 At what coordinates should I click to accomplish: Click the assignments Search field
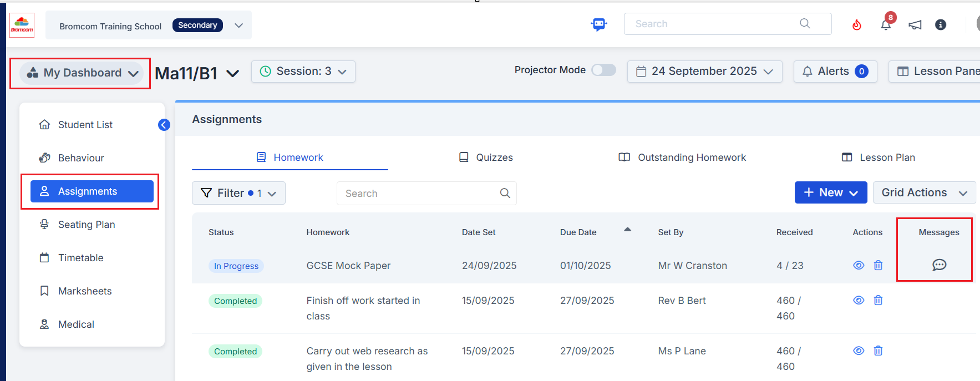(x=426, y=193)
